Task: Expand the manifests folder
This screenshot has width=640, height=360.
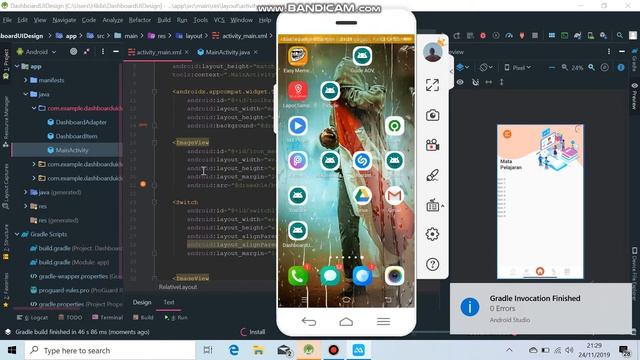Action: 25,80
